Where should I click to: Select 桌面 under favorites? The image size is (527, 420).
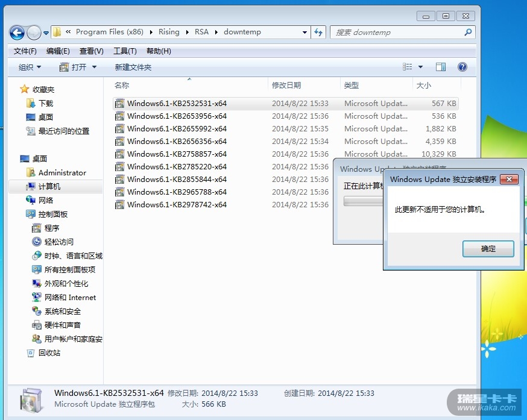pyautogui.click(x=40, y=117)
